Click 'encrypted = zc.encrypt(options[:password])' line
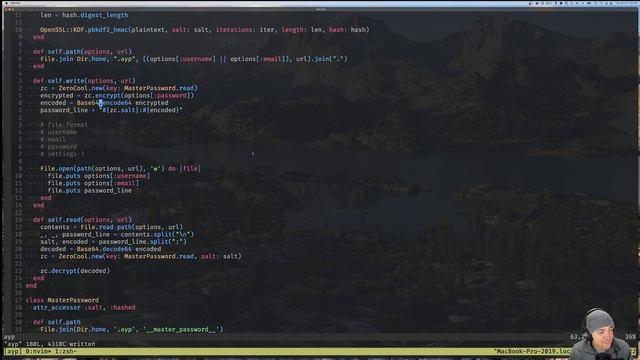This screenshot has height=360, width=640. 117,96
